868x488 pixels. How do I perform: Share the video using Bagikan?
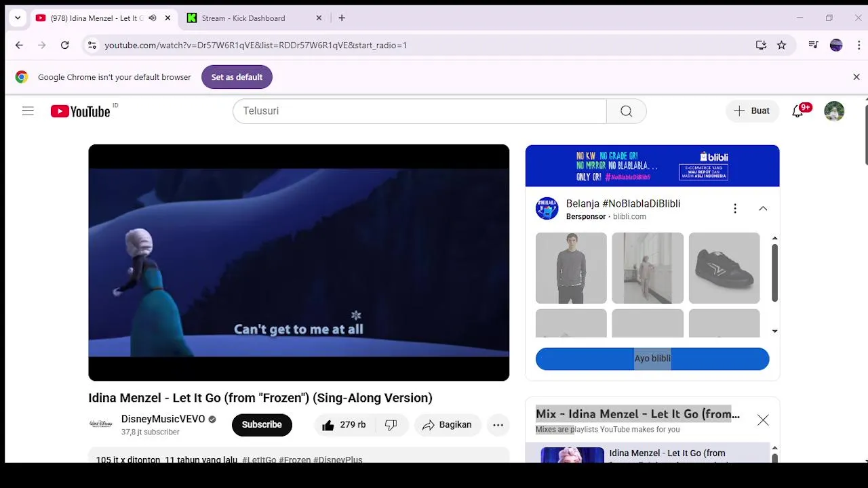tap(447, 425)
